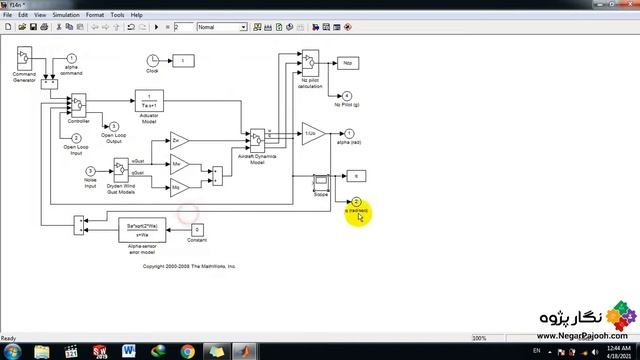Cut selection with the scissors icon

point(59,27)
